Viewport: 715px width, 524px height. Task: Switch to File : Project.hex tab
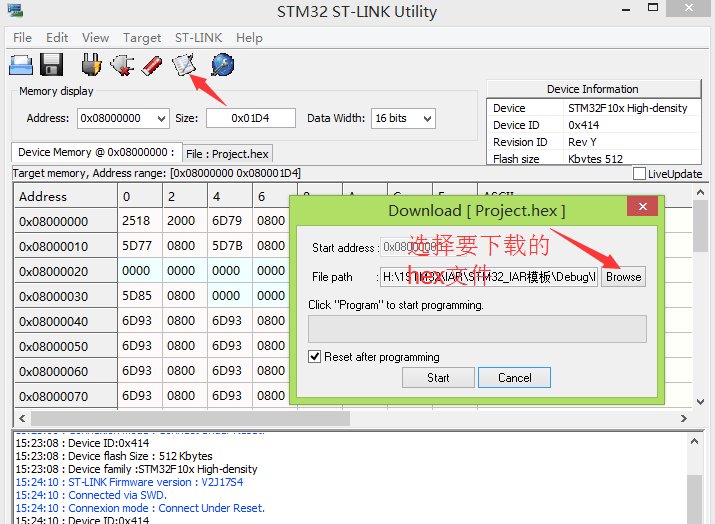tap(227, 154)
